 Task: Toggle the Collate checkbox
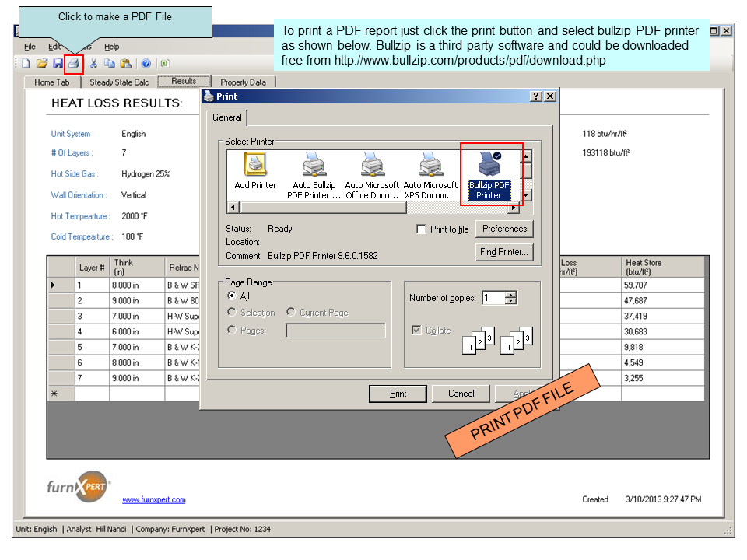pyautogui.click(x=416, y=330)
